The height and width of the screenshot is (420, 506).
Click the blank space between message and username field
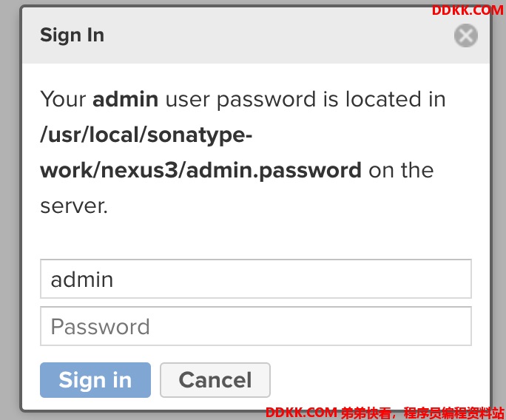[x=256, y=238]
